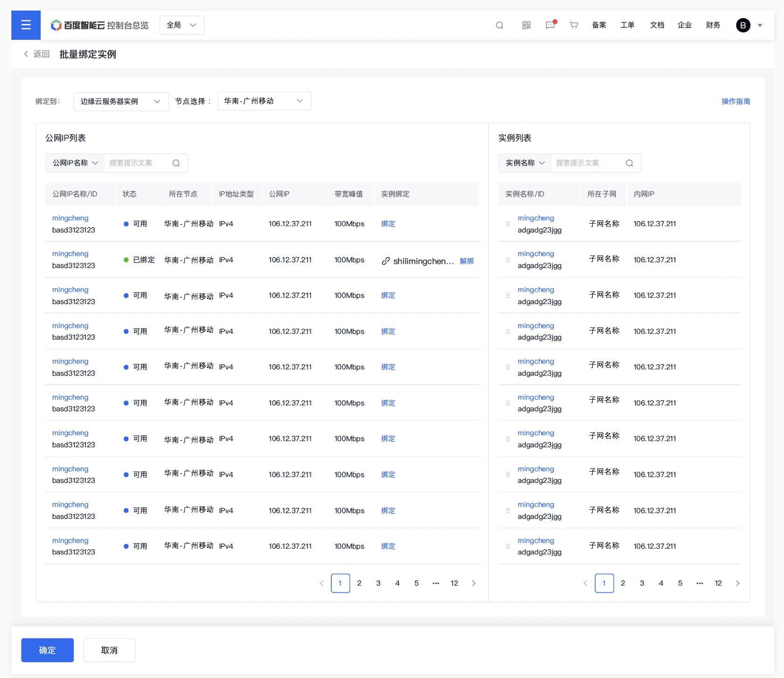
Task: Click pagination ellipsis in instance list
Action: pos(700,583)
